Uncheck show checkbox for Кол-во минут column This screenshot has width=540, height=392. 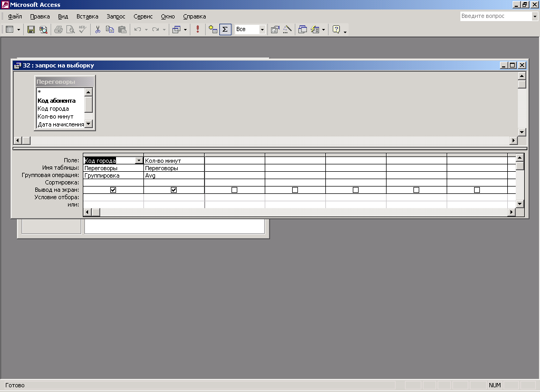click(x=173, y=190)
